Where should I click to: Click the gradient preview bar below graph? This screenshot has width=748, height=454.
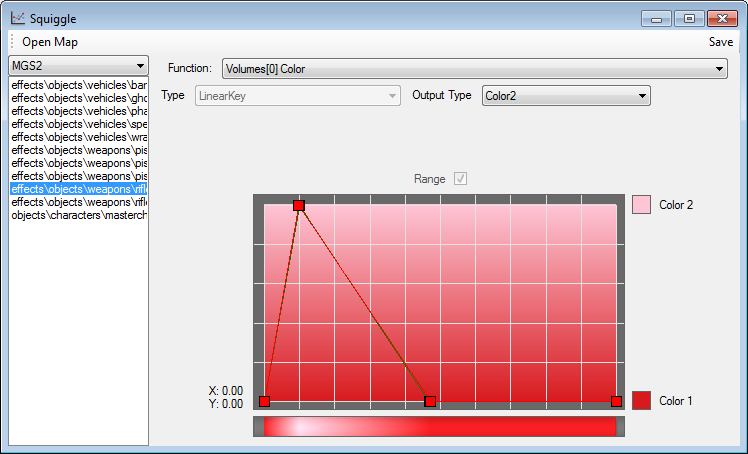(439, 427)
